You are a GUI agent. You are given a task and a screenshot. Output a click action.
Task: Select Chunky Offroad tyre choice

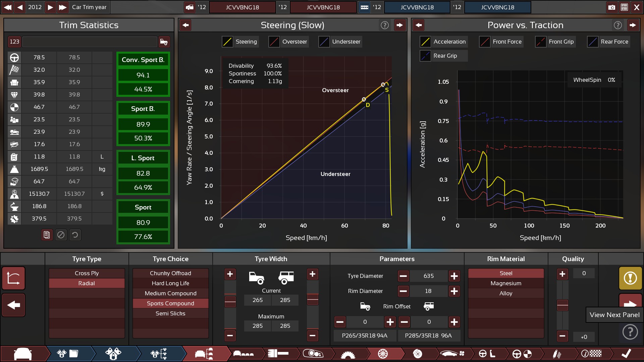pos(170,273)
